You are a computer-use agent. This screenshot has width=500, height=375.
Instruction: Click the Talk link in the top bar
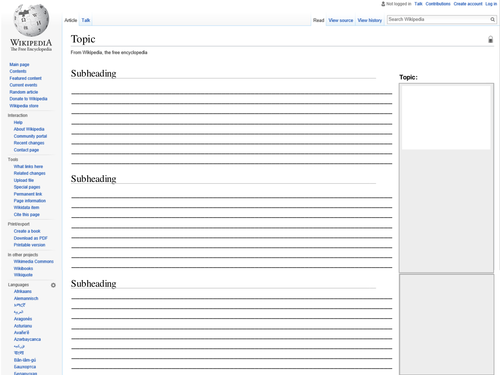418,4
